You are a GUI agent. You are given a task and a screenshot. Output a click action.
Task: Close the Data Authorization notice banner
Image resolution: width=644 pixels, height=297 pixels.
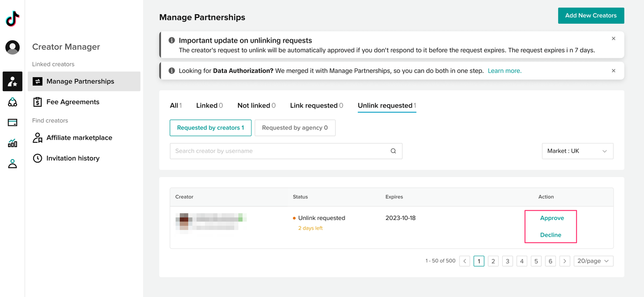613,71
